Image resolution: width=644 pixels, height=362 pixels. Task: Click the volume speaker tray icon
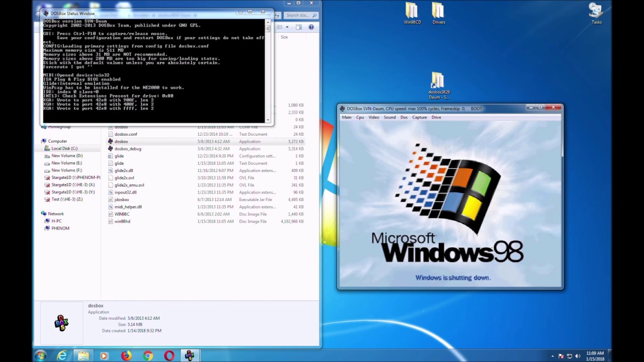(578, 356)
